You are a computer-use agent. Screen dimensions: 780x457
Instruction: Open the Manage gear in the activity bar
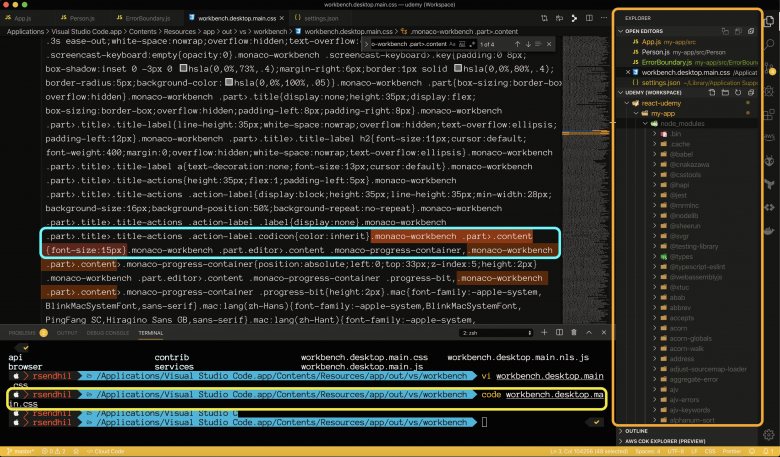[769, 435]
